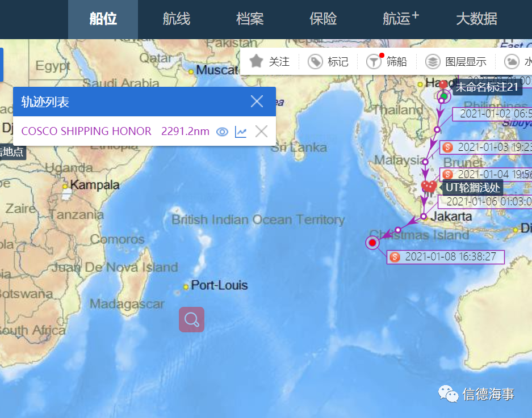Open the 图层显示 layer display panel

click(x=432, y=61)
